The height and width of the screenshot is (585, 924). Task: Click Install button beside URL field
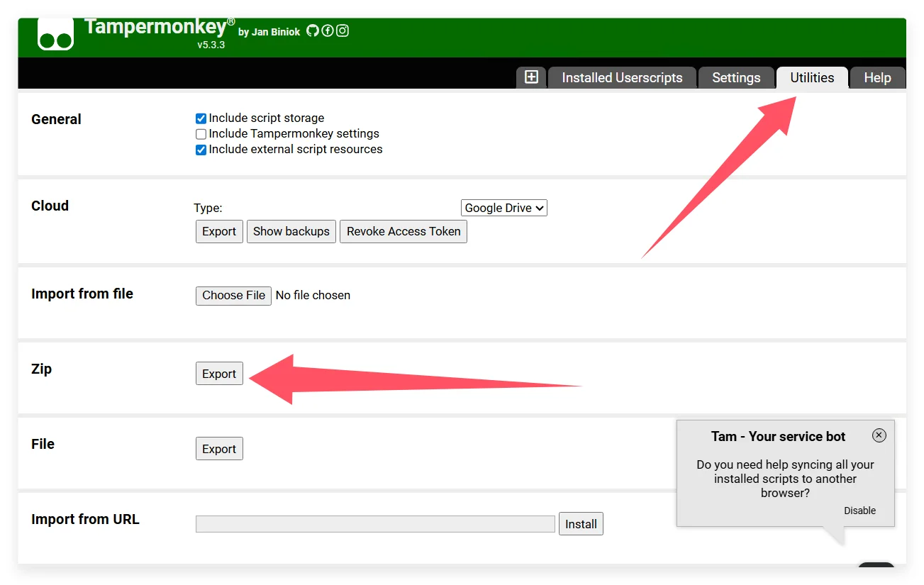(581, 524)
